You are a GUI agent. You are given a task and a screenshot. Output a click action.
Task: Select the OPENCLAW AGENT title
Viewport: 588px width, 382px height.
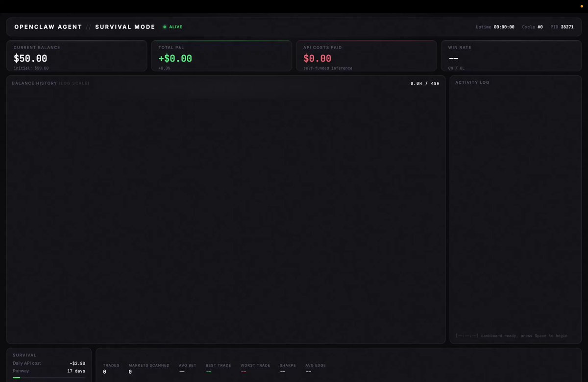coord(48,27)
